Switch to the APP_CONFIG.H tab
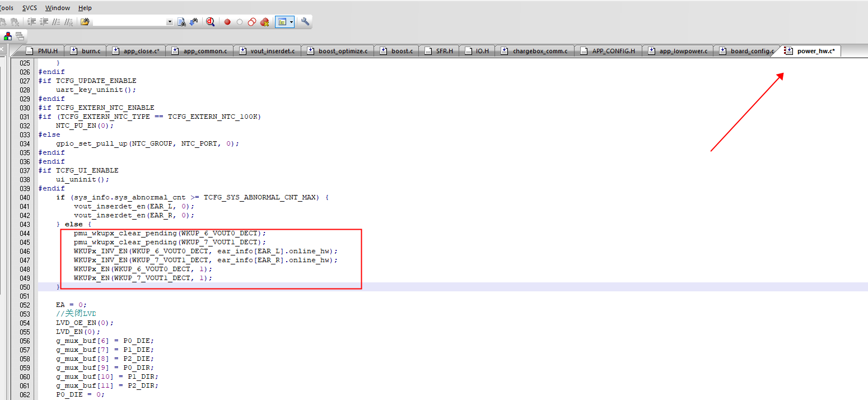Screen dimensions: 868x400 tap(609, 51)
